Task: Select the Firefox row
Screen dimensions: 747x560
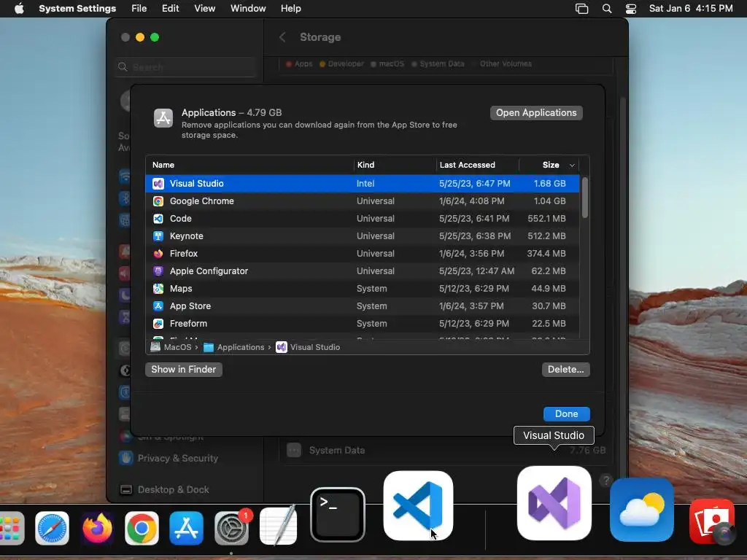Action: (362, 253)
